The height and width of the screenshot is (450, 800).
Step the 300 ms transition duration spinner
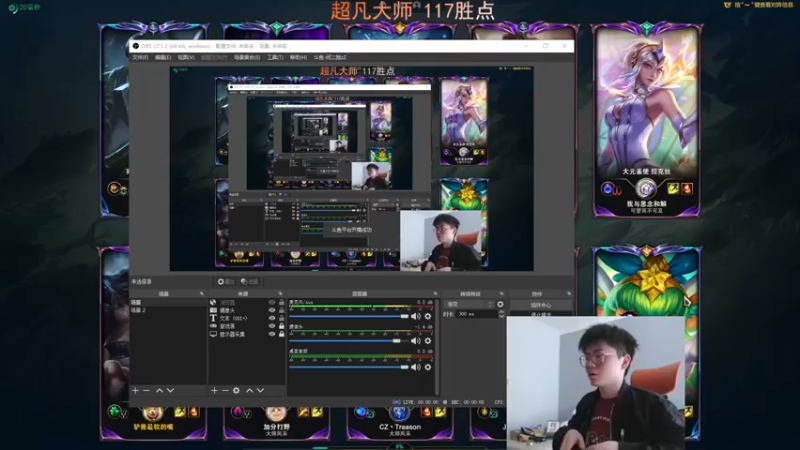click(501, 314)
